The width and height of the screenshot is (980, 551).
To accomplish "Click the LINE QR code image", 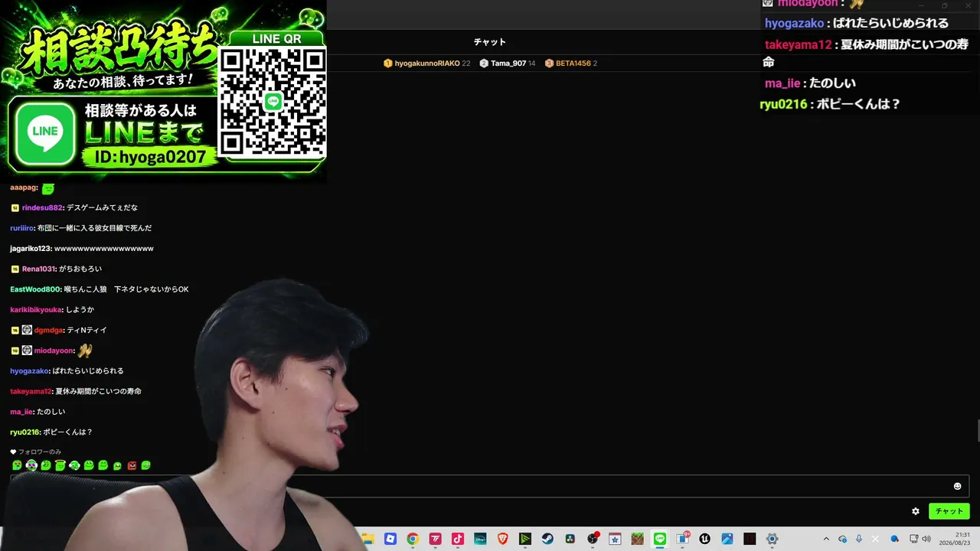I will (272, 103).
